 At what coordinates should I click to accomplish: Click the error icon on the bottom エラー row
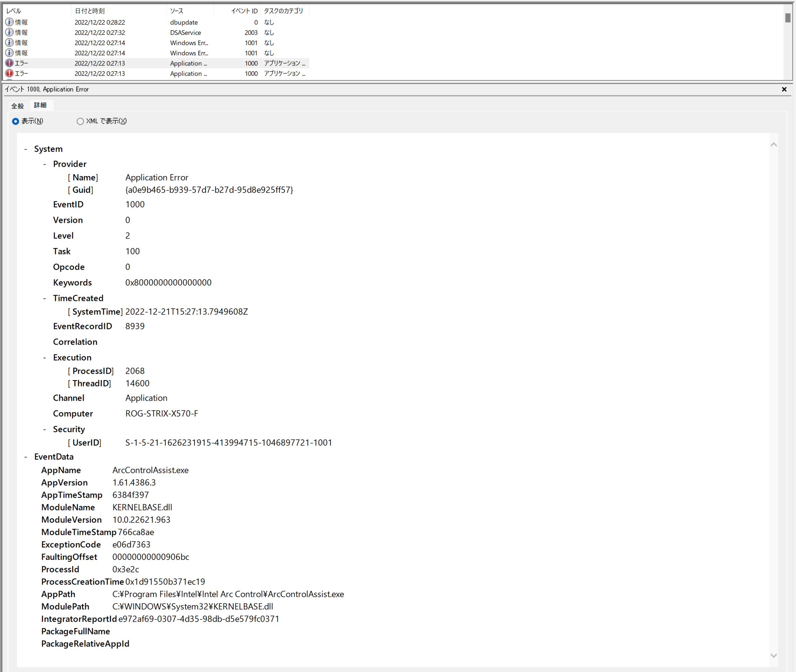pyautogui.click(x=9, y=73)
